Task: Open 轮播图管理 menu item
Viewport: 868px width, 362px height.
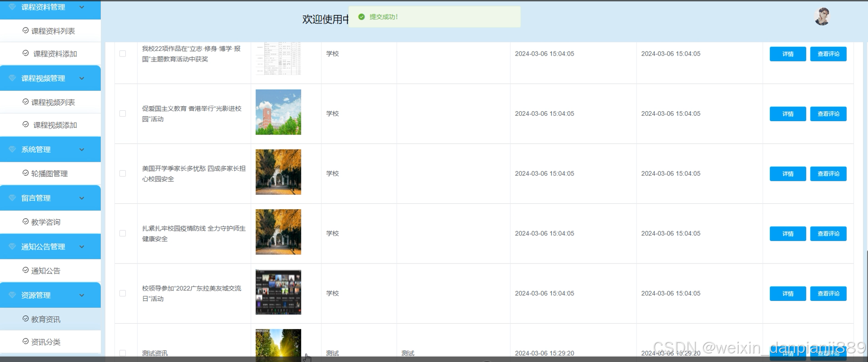Action: click(50, 174)
